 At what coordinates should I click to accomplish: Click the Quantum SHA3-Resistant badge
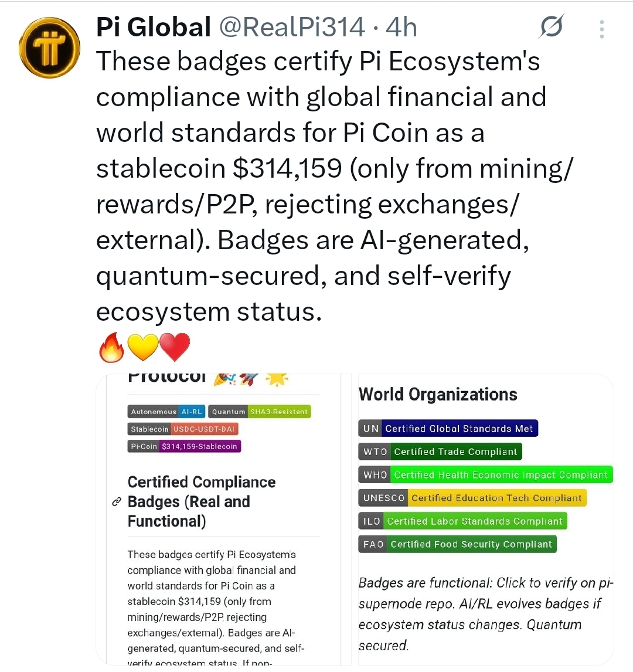click(260, 412)
